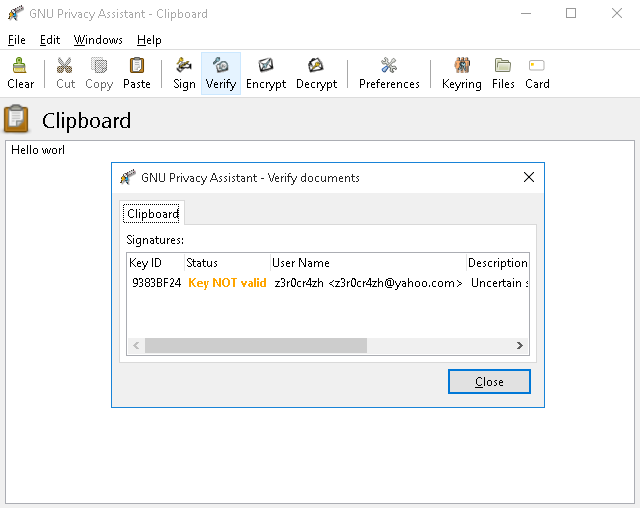Image resolution: width=640 pixels, height=508 pixels.
Task: Select the Clipboard tab in Verify dialog
Action: (x=152, y=213)
